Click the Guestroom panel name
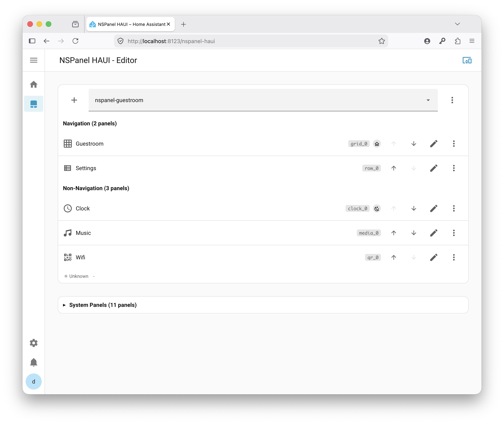This screenshot has width=504, height=424. click(x=90, y=144)
